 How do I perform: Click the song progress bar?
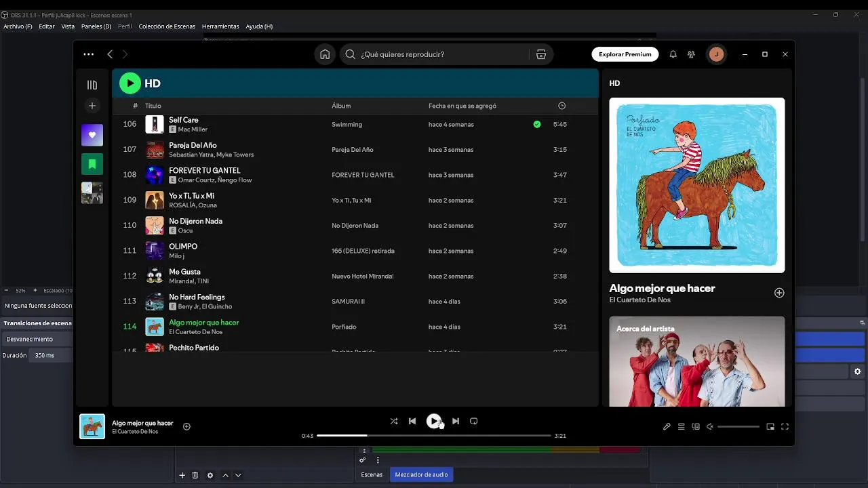pos(434,436)
